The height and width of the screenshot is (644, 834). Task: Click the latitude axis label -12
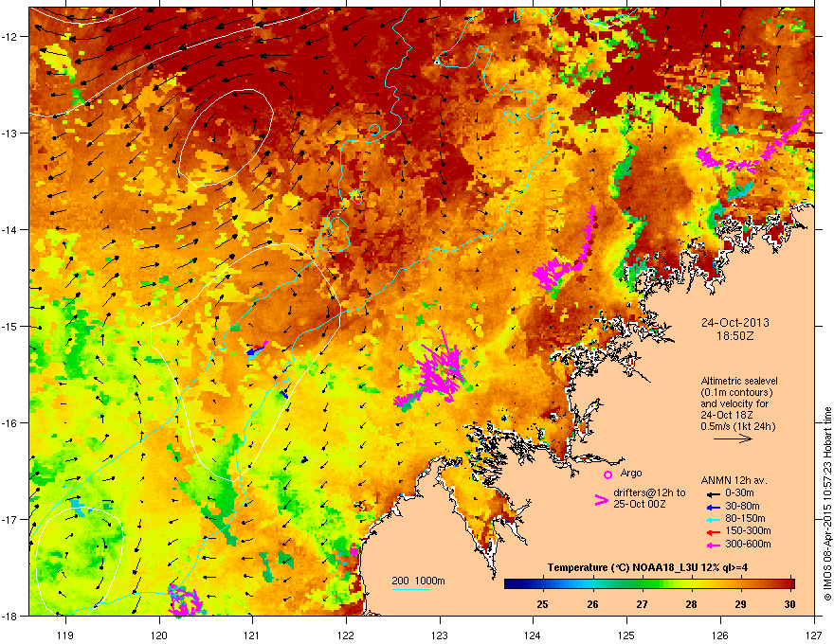pos(10,37)
